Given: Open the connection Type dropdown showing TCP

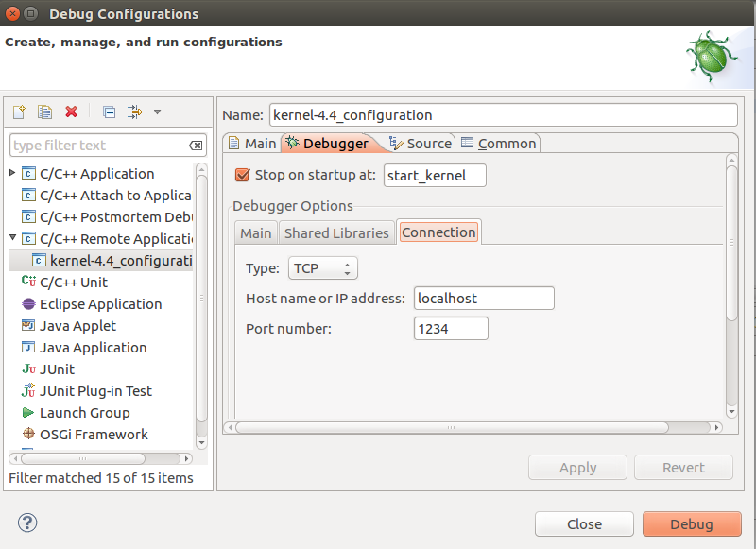Looking at the screenshot, I should point(323,268).
